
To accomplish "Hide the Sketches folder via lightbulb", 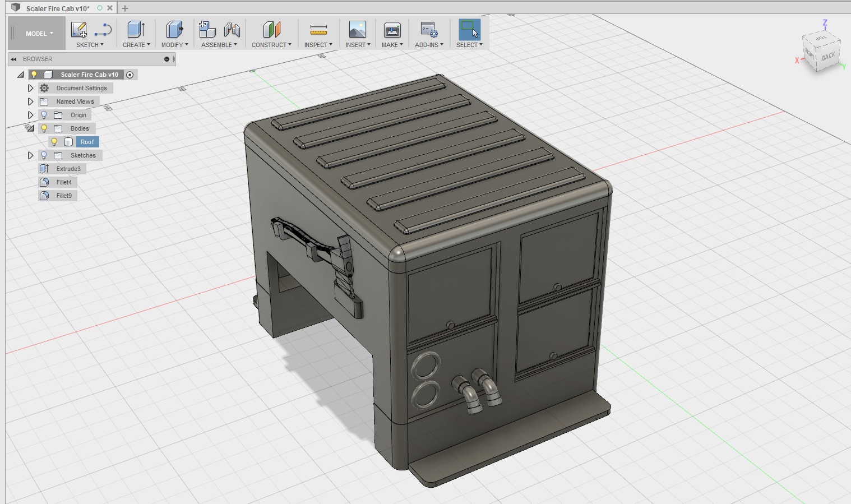I will click(44, 155).
